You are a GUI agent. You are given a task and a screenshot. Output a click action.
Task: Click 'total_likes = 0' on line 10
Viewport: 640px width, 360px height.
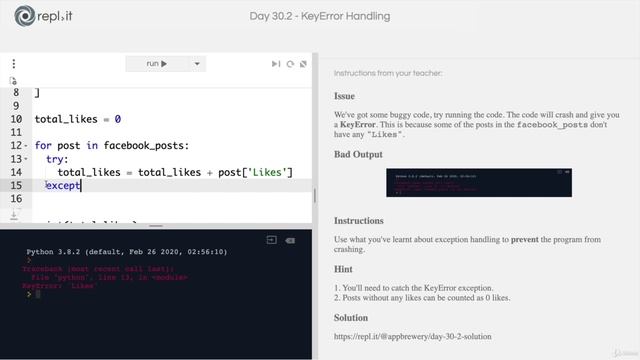pos(78,119)
